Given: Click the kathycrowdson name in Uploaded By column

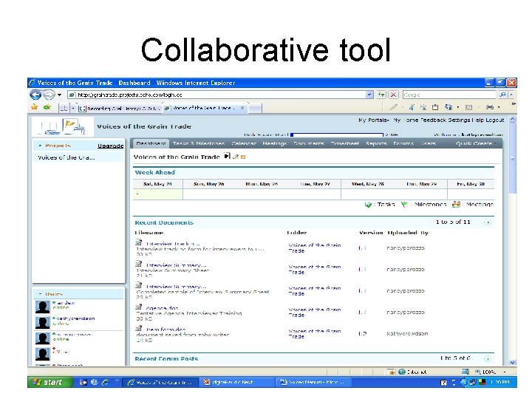Looking at the screenshot, I should (407, 333).
